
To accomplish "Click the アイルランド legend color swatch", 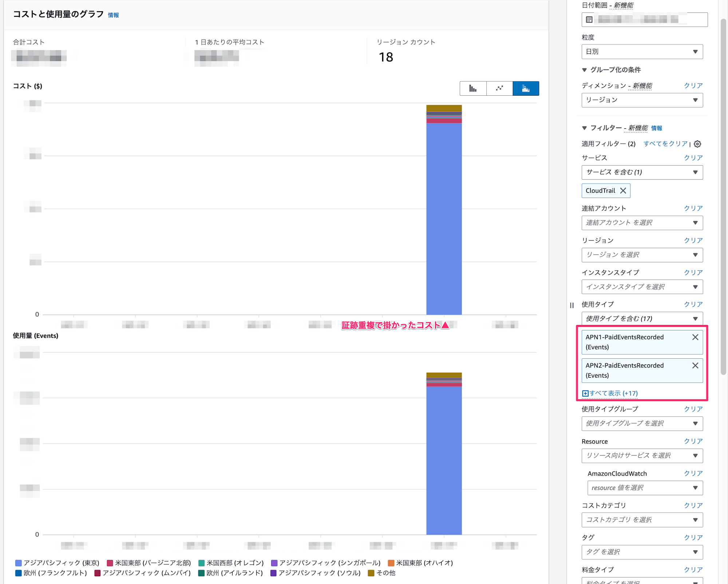I will (201, 573).
